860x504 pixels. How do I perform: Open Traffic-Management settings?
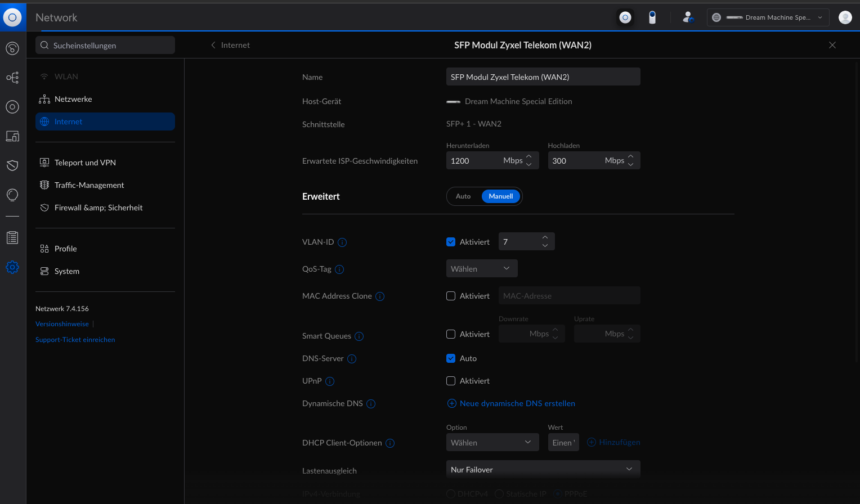point(105,185)
